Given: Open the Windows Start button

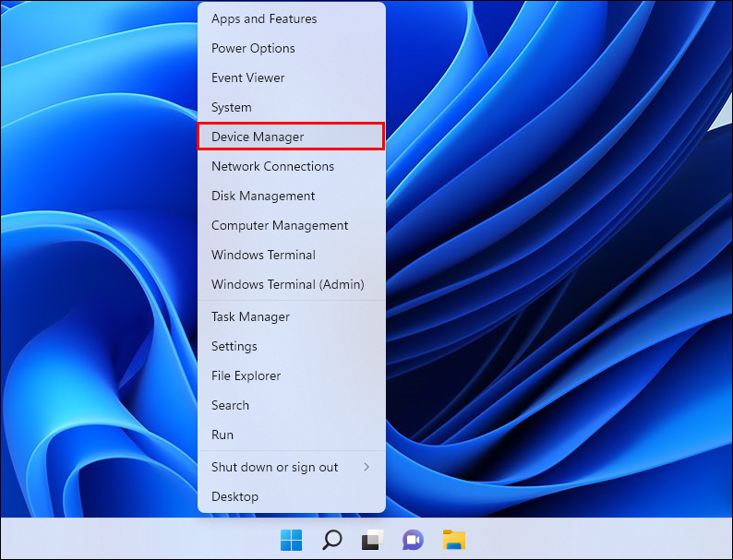Looking at the screenshot, I should tap(291, 540).
